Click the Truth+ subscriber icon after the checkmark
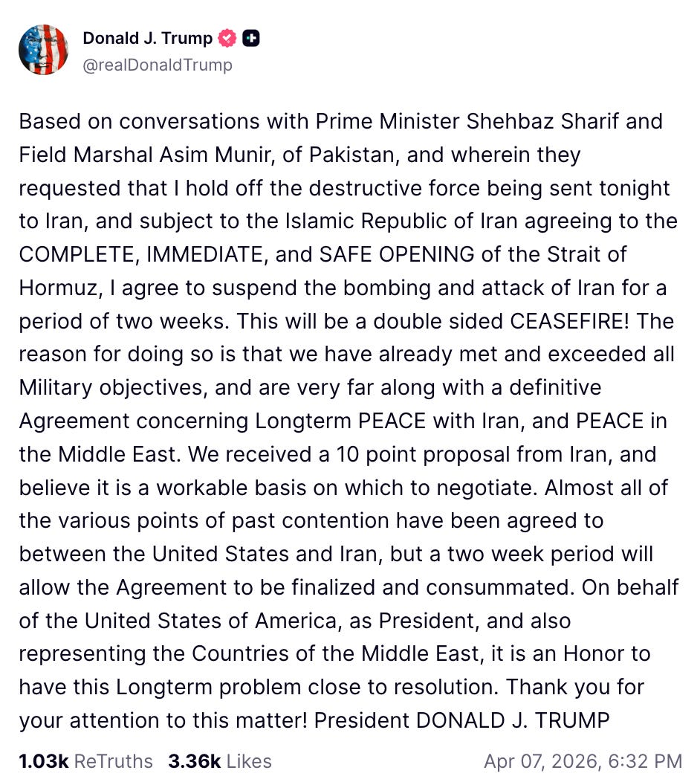 [x=250, y=37]
